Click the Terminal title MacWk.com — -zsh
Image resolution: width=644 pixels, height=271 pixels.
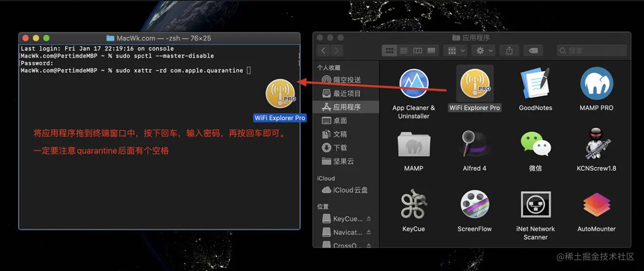[x=164, y=38]
